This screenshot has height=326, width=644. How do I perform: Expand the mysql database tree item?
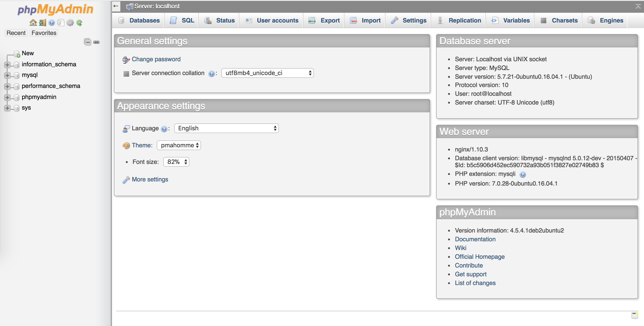click(x=7, y=75)
